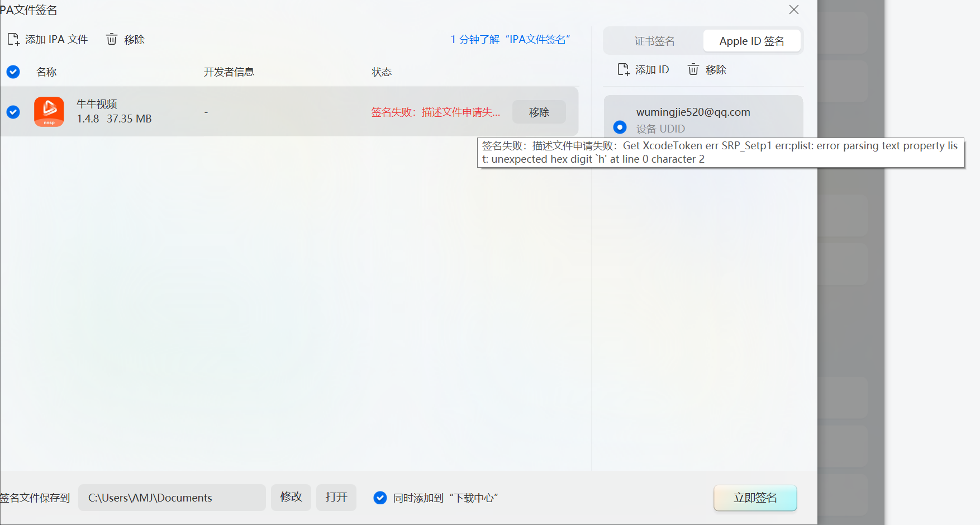This screenshot has height=525, width=980.
Task: Select the wumingjie520@qq.com radio button
Action: [x=620, y=127]
